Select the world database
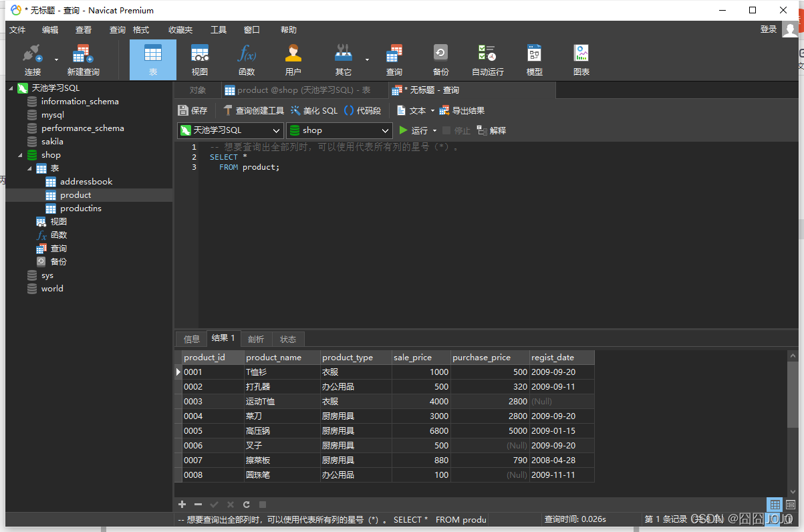 pyautogui.click(x=52, y=289)
